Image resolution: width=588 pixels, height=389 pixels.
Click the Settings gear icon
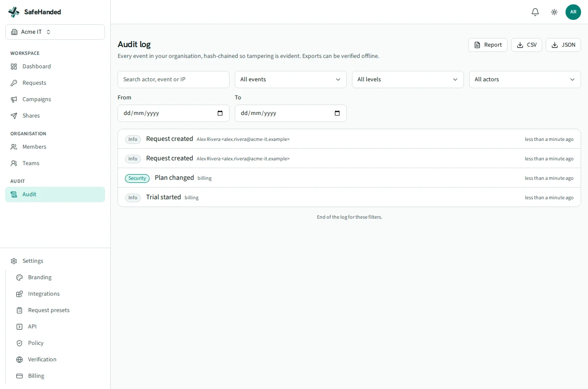[14, 261]
